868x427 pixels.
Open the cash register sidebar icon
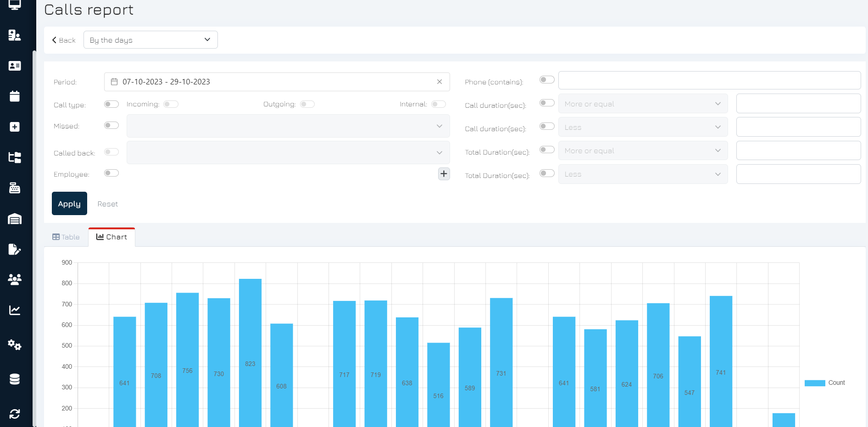click(x=15, y=188)
